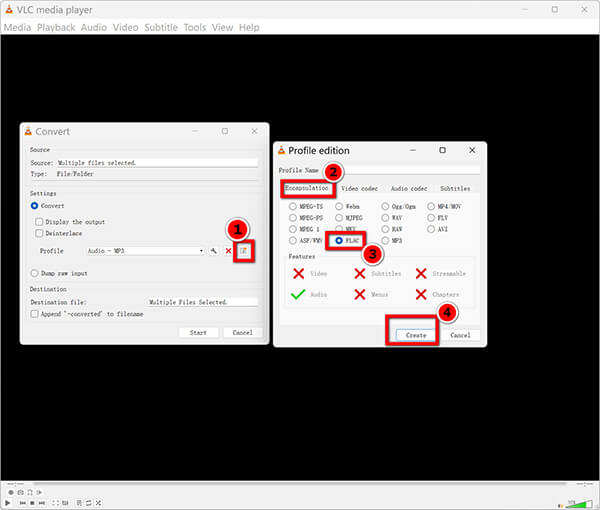Open the Audio menu
The image size is (600, 510).
point(94,28)
